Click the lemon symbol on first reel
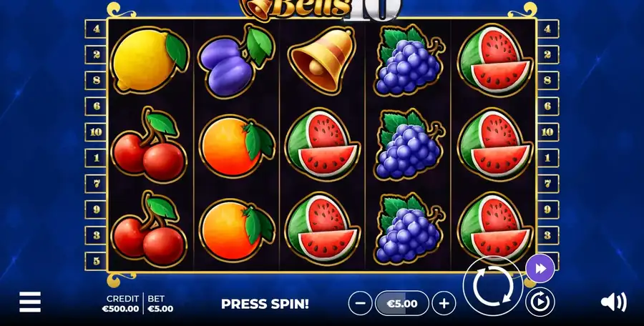 click(150, 59)
